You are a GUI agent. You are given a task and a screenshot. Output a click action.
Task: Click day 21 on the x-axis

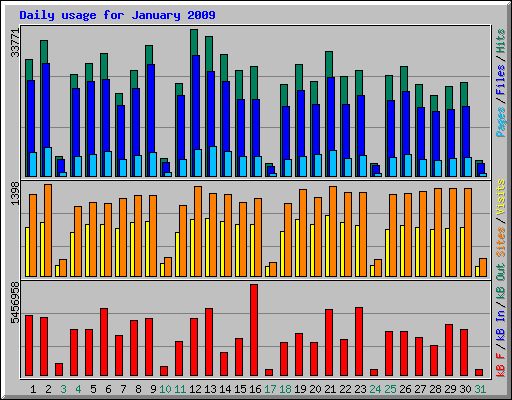tap(330, 389)
